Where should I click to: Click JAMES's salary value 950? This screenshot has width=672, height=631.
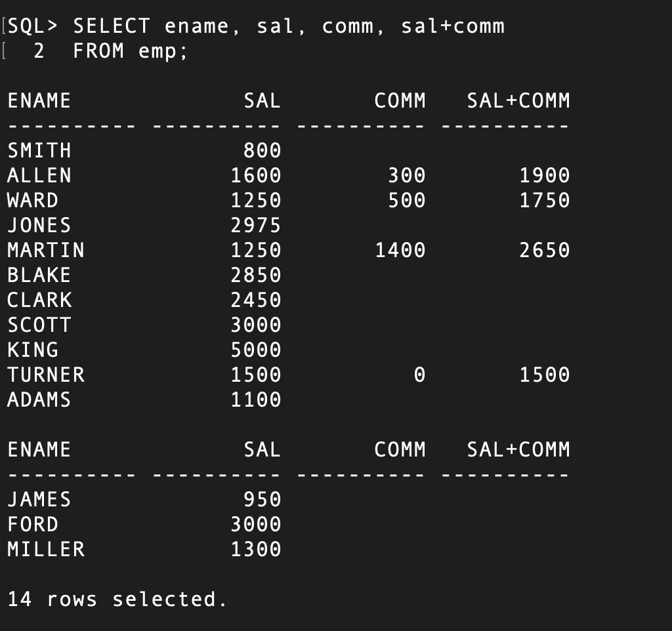(x=262, y=499)
